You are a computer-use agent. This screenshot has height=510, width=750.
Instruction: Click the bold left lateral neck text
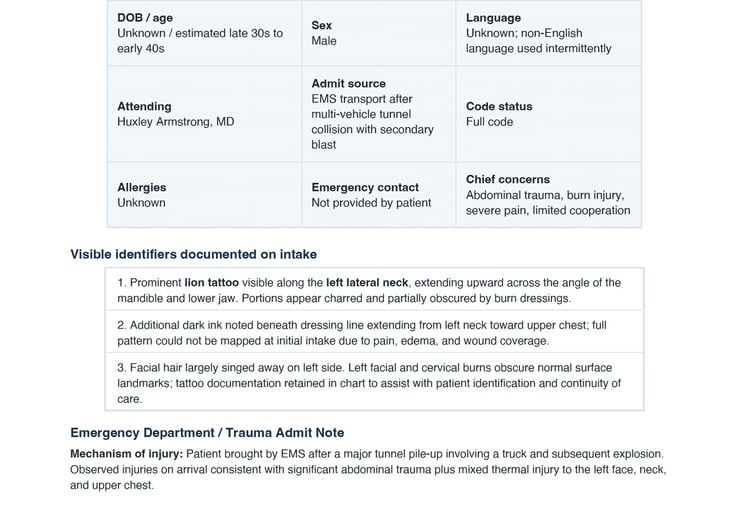tap(367, 282)
